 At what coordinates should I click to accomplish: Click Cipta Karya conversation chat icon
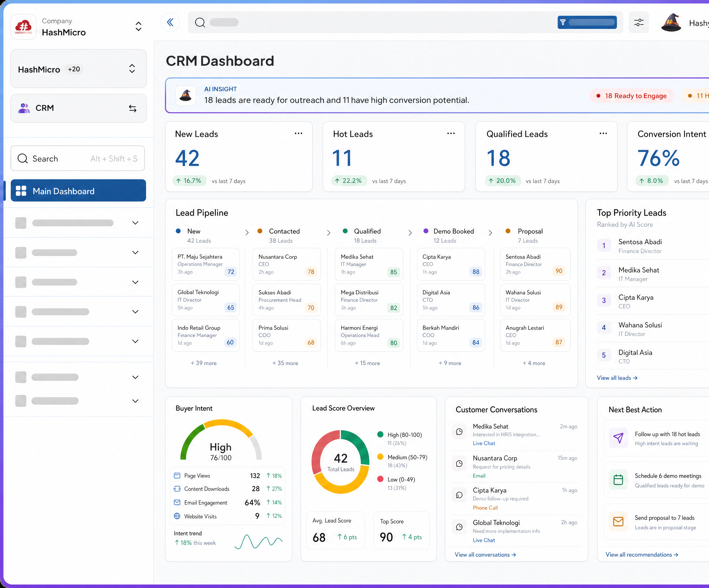(x=459, y=495)
